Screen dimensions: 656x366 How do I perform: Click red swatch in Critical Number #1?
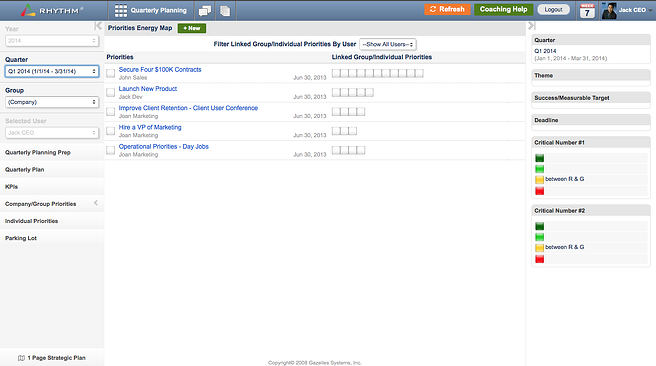click(540, 191)
